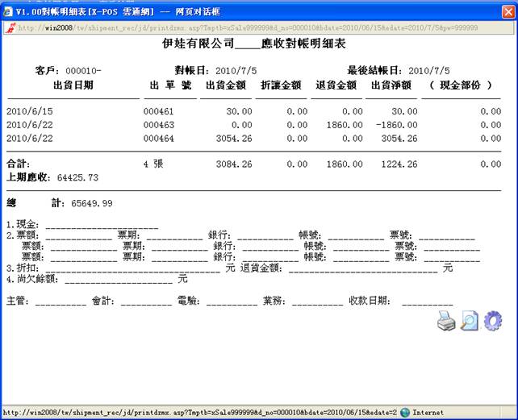Select order number 000464

click(x=159, y=139)
